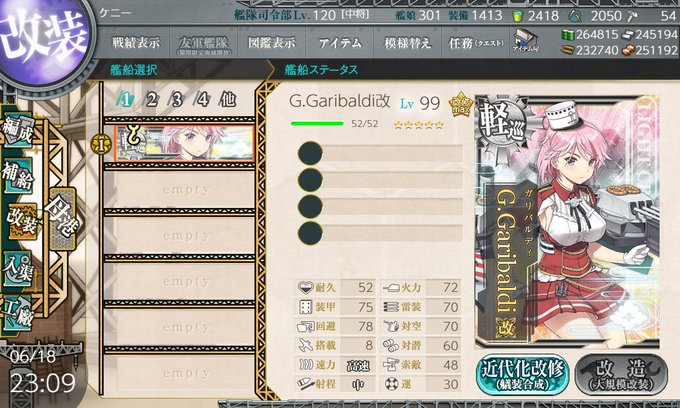Switch to fleet tab 3
The image size is (680, 408).
177,100
